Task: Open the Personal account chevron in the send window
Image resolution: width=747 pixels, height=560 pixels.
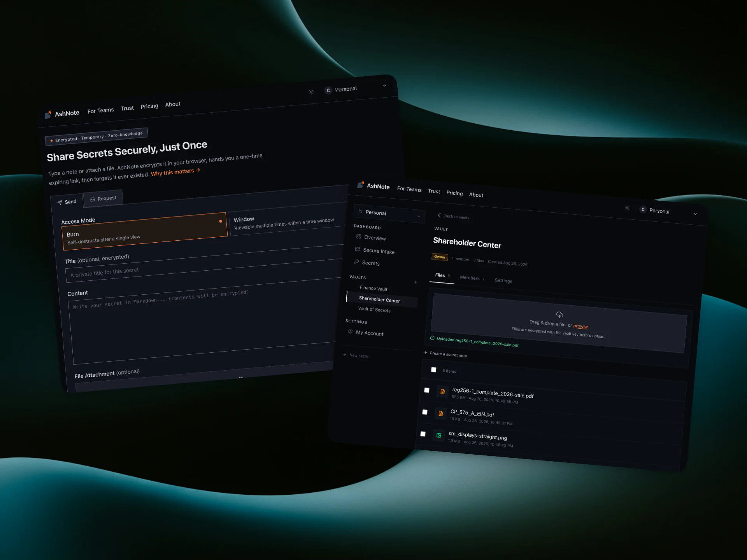Action: pos(384,86)
